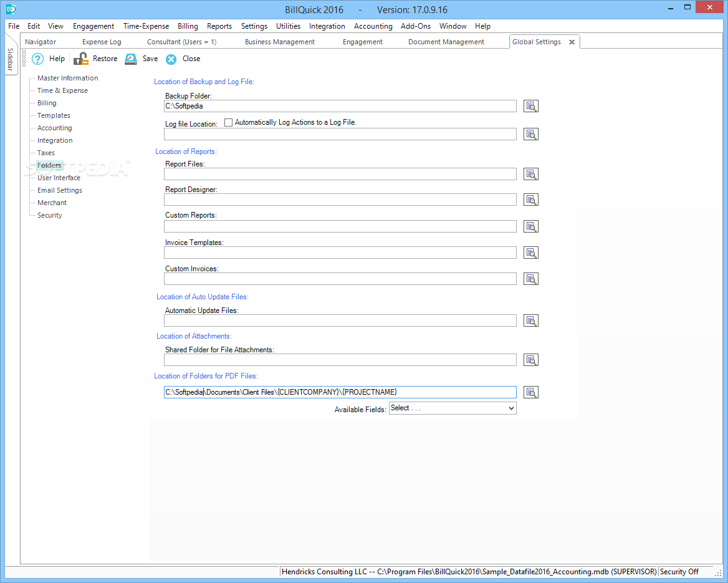Viewport: 728px width, 583px height.
Task: Click the Automatic Update Files text field
Action: click(x=340, y=320)
